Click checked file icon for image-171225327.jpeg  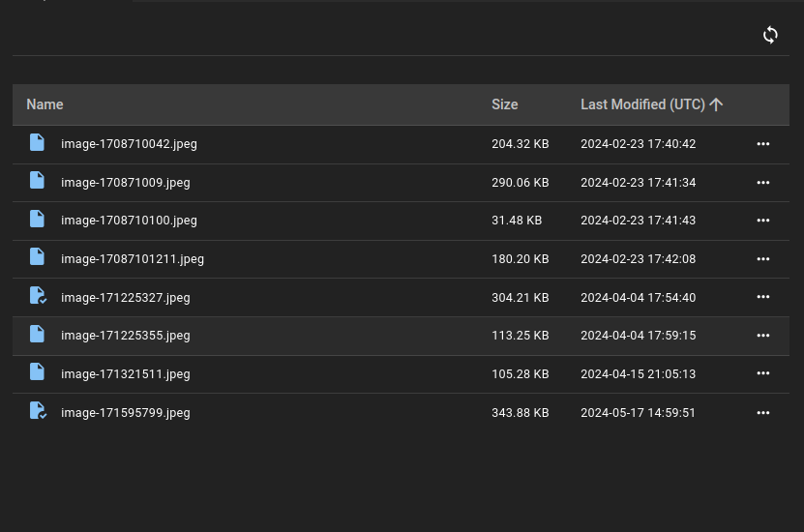pos(38,296)
